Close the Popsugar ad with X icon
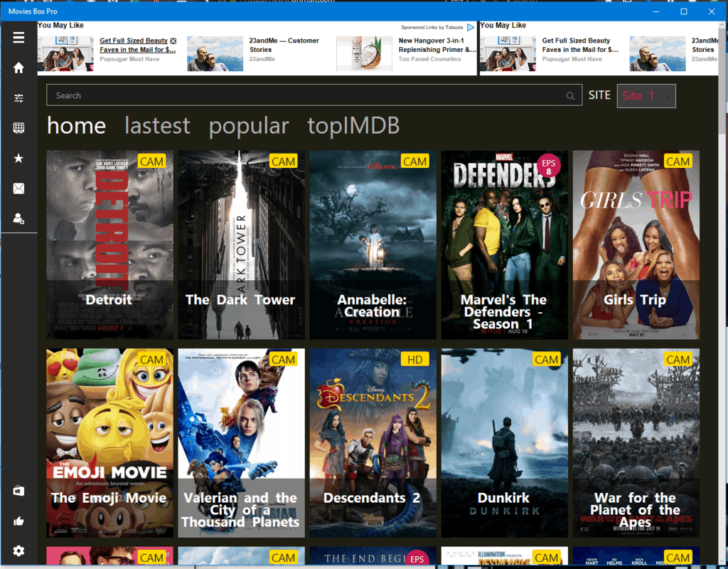The width and height of the screenshot is (728, 569). tap(173, 41)
